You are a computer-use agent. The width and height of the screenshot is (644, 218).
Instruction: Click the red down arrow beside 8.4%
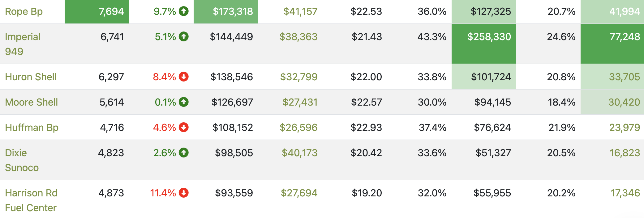[x=183, y=77]
